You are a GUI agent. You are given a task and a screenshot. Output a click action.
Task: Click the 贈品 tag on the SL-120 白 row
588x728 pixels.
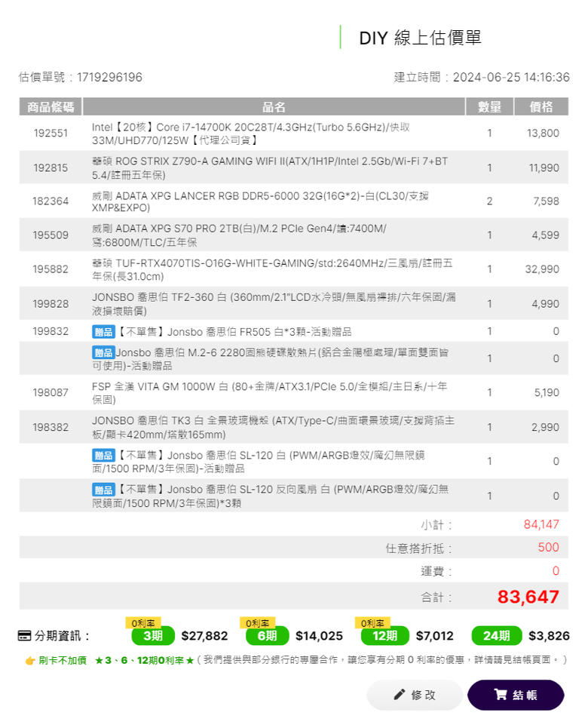pyautogui.click(x=103, y=455)
